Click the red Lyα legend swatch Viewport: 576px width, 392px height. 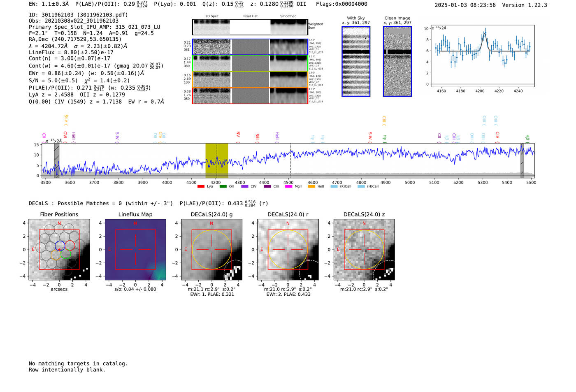click(201, 187)
